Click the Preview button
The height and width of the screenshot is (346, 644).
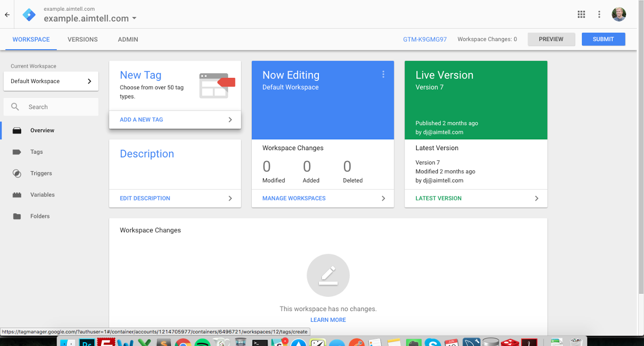(551, 39)
